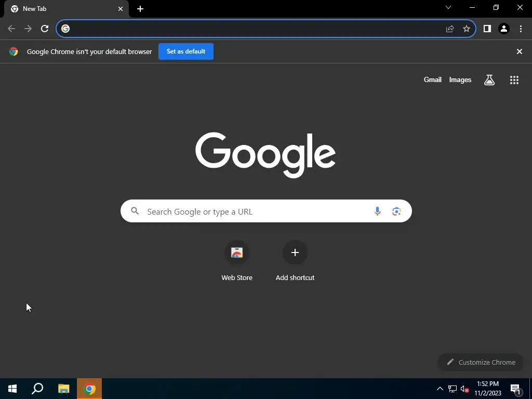This screenshot has width=532, height=399.
Task: Open File Explorer from the taskbar
Action: pos(63,389)
